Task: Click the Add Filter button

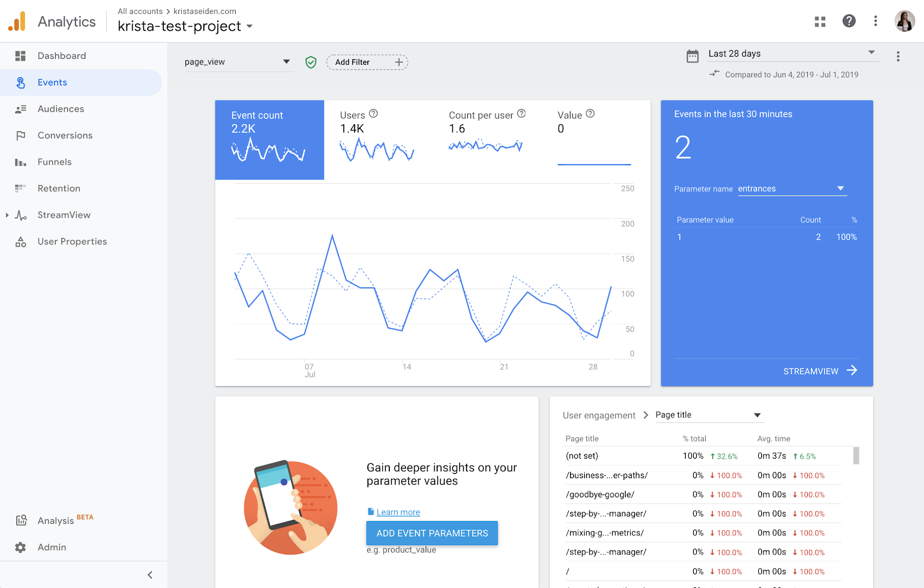Action: (367, 62)
